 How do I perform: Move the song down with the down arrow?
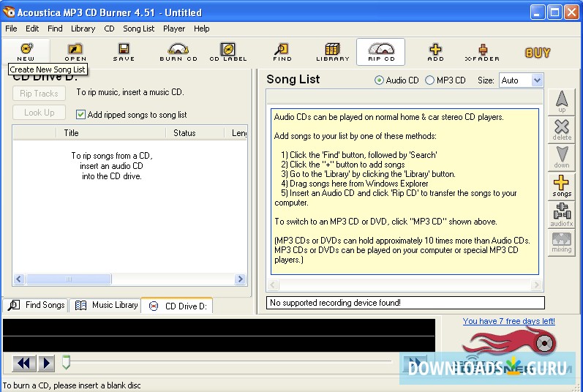tap(562, 157)
